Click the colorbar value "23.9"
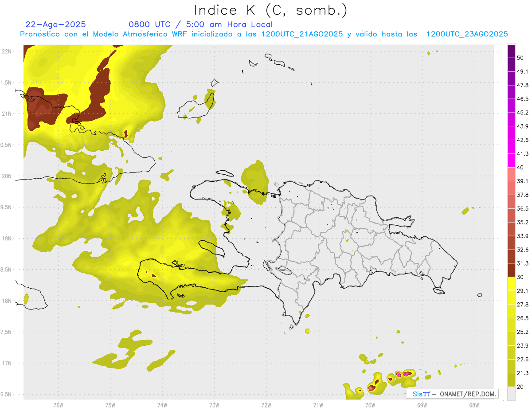This screenshot has height=411, width=532. tap(523, 345)
